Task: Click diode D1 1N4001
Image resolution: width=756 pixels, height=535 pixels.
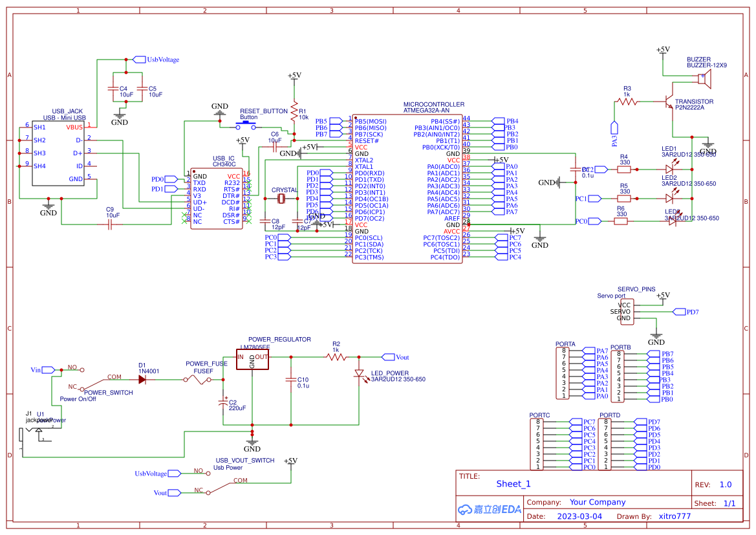Action: [x=144, y=378]
